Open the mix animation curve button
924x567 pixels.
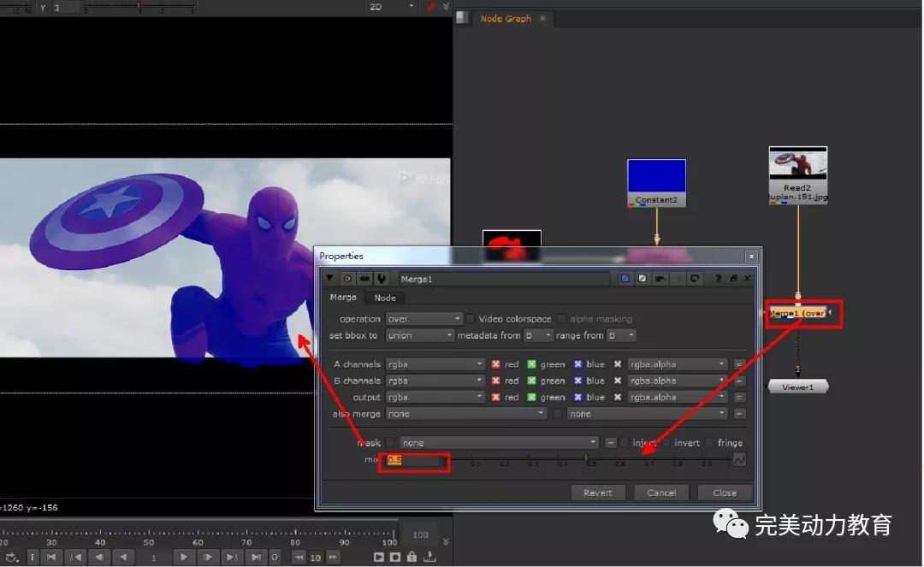click(x=739, y=460)
